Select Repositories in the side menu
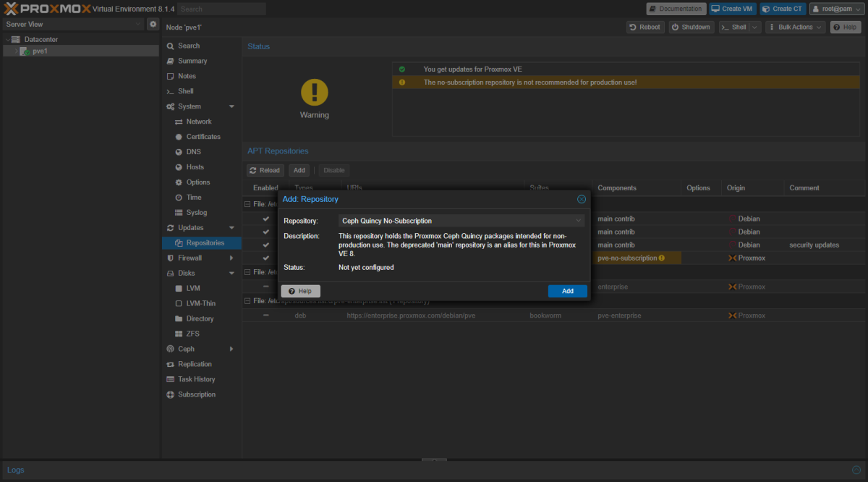The width and height of the screenshot is (868, 482). tap(201, 243)
